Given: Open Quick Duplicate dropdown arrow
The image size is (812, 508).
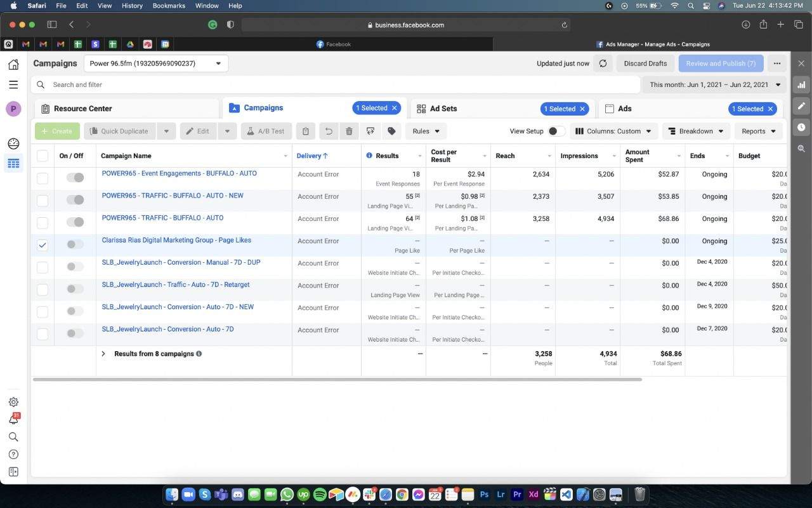Looking at the screenshot, I should click(166, 131).
